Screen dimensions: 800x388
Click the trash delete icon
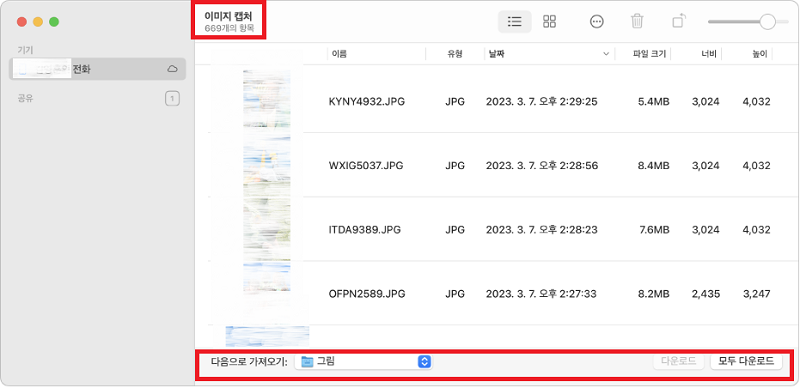637,21
